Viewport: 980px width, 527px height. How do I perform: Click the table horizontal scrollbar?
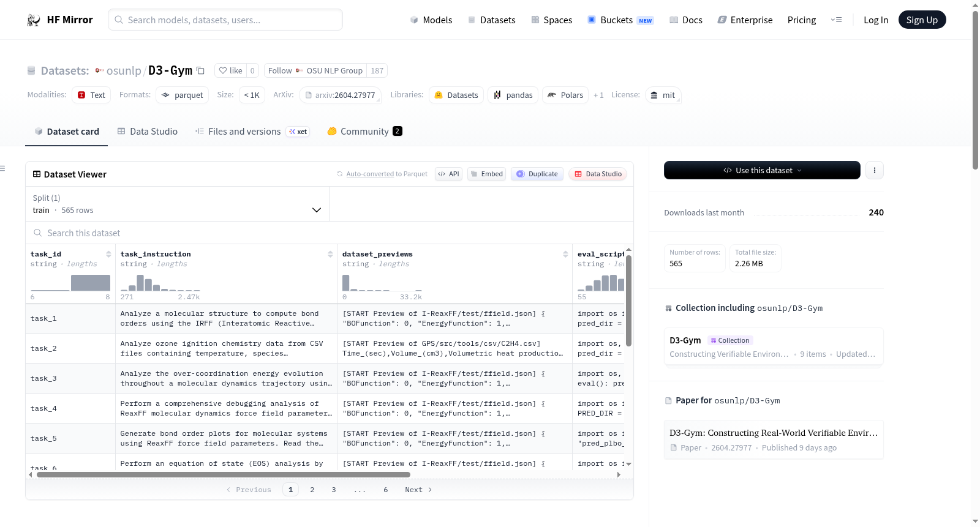click(224, 474)
